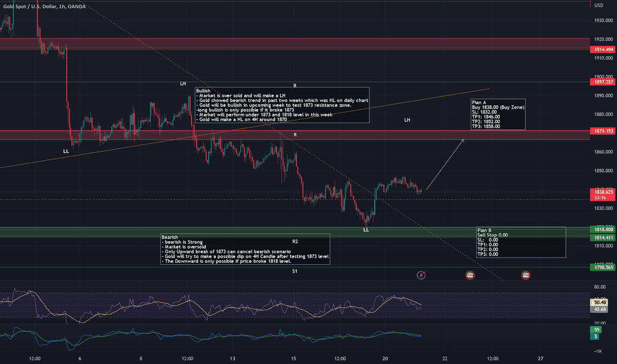Click the 1897.257 resistance price label
Image resolution: width=617 pixels, height=364 pixels.
coord(603,82)
